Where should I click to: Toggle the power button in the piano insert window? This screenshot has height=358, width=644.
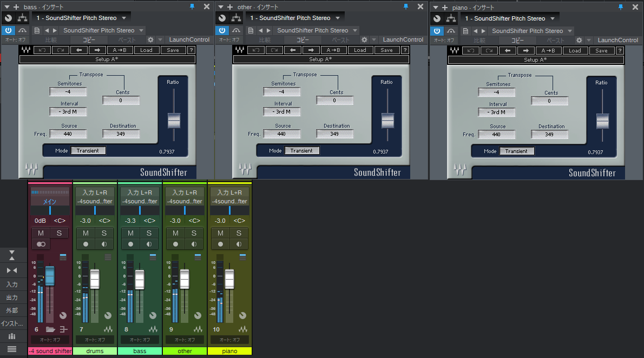(x=437, y=31)
